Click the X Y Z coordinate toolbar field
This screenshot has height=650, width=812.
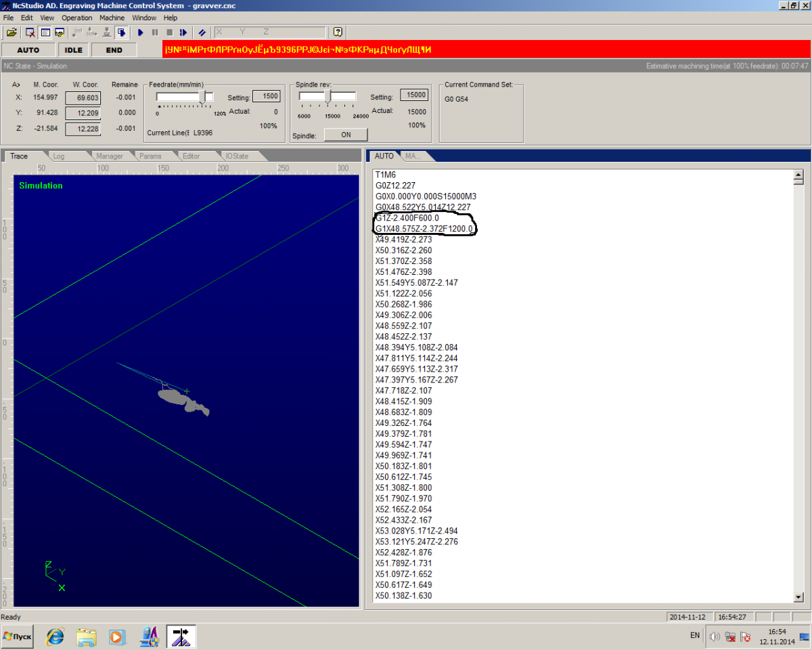[270, 32]
